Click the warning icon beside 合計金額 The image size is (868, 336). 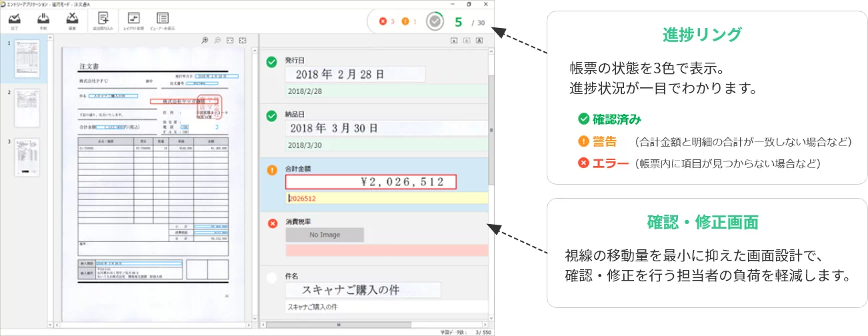[x=271, y=170]
